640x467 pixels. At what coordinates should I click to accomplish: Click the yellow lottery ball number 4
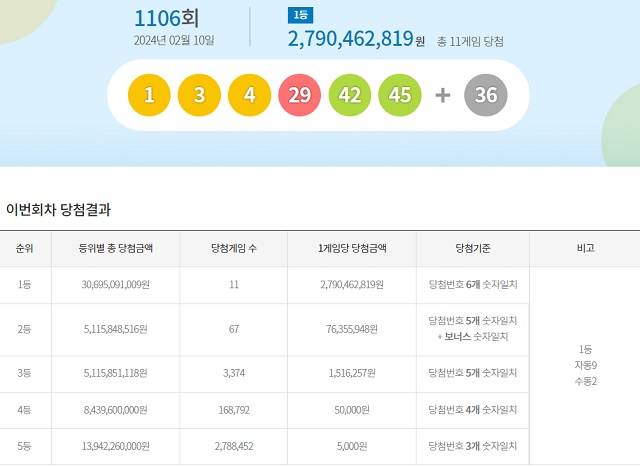pyautogui.click(x=249, y=95)
